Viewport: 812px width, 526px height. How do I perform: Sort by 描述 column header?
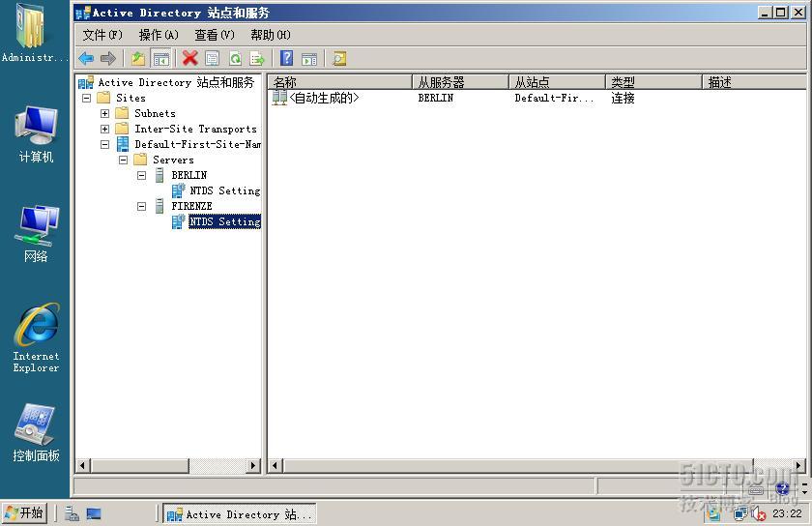pyautogui.click(x=754, y=82)
